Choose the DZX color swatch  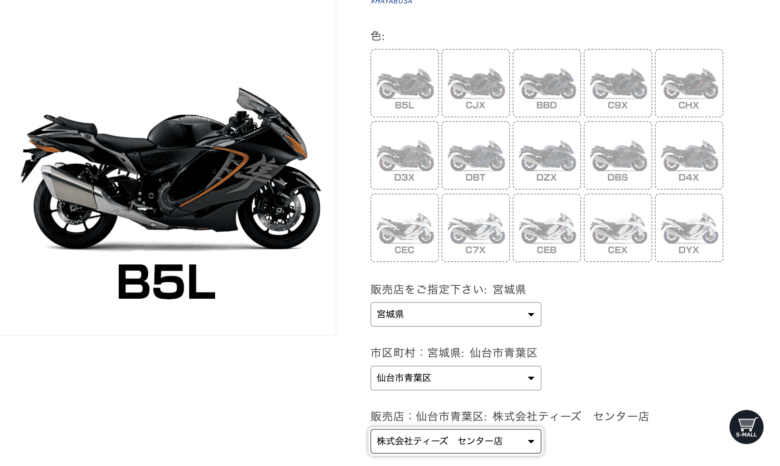coord(547,155)
